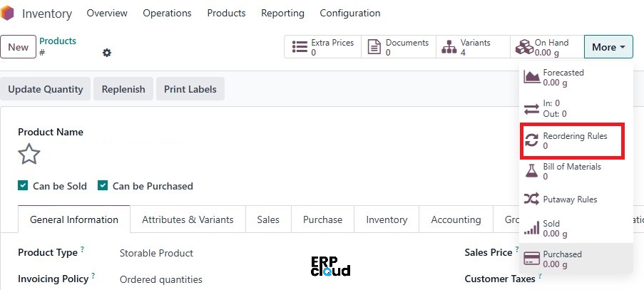644x290 pixels.
Task: Toggle the Can be Purchased checkbox
Action: [102, 186]
